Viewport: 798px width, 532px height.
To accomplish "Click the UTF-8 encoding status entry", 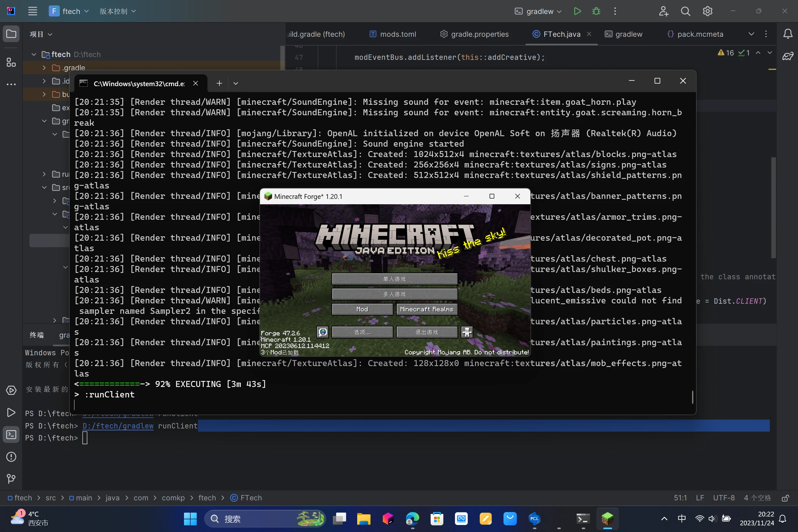I will [x=724, y=498].
